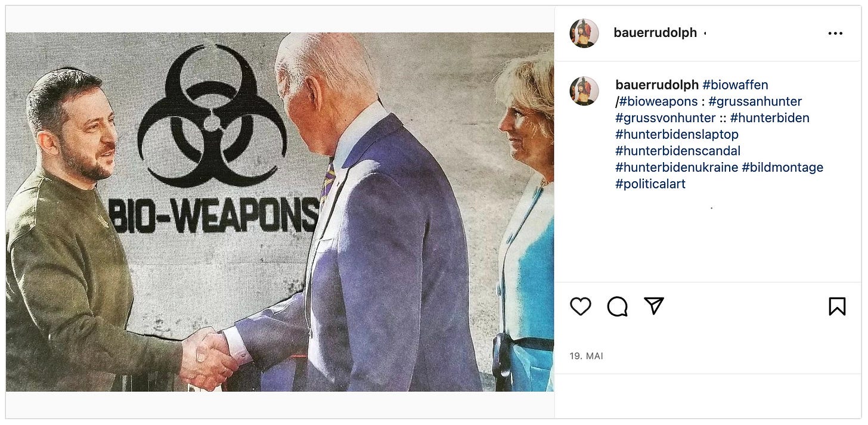This screenshot has height=425, width=868.
Task: Open the #hunterbidenscandal hashtag
Action: coord(678,151)
